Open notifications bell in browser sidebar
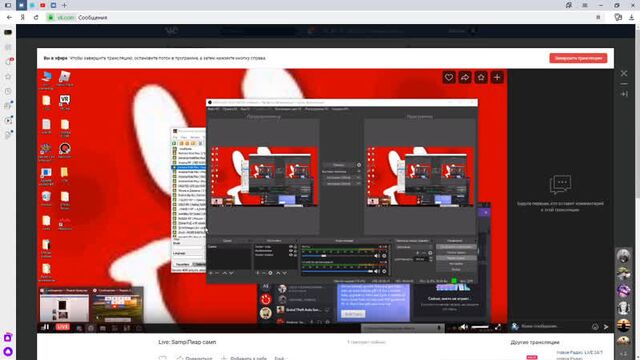The height and width of the screenshot is (360, 640). [8, 62]
